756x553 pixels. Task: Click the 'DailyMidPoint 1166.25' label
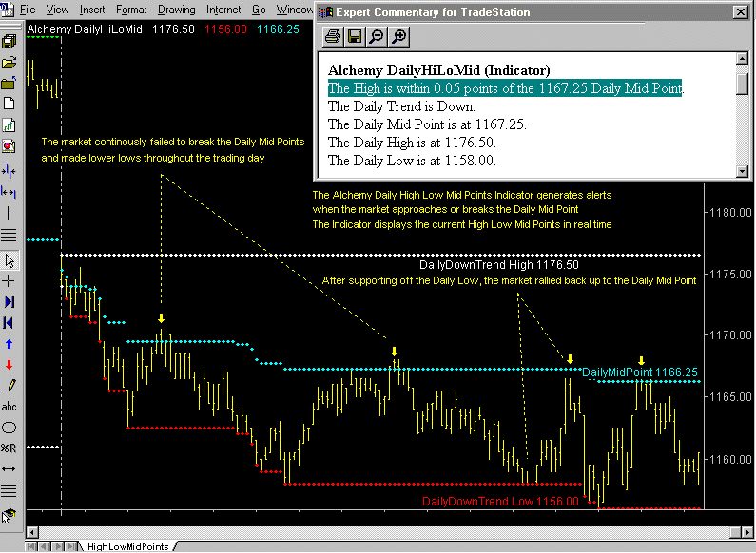click(x=640, y=372)
